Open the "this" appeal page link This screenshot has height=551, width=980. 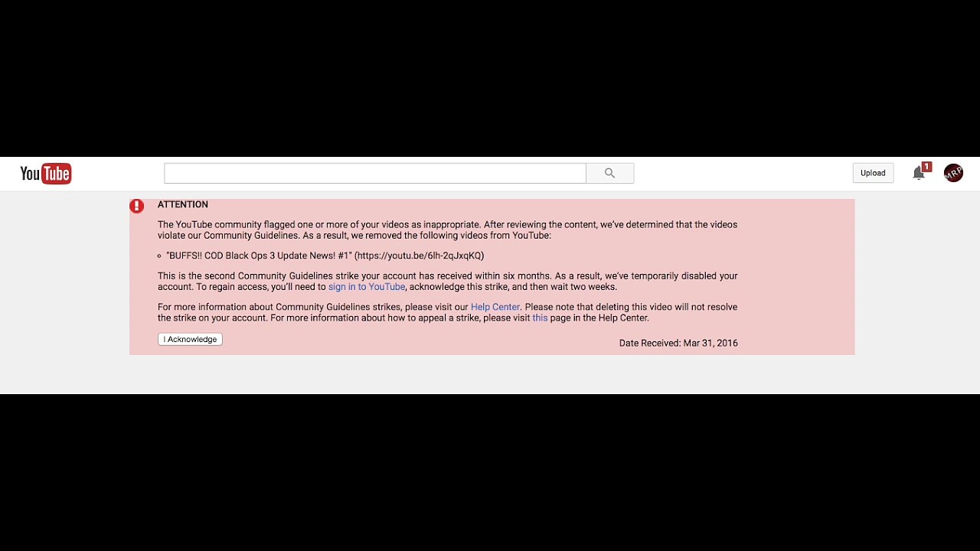click(x=540, y=318)
